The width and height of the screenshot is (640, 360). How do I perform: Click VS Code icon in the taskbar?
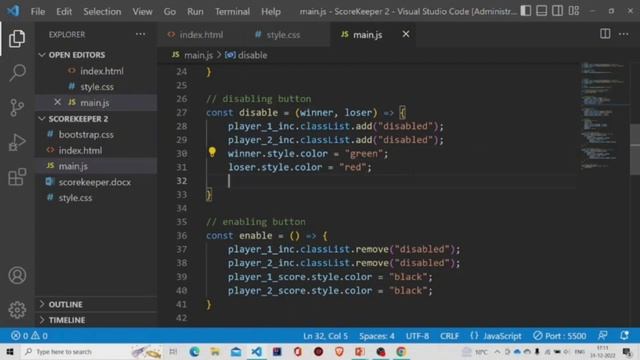pos(256,351)
